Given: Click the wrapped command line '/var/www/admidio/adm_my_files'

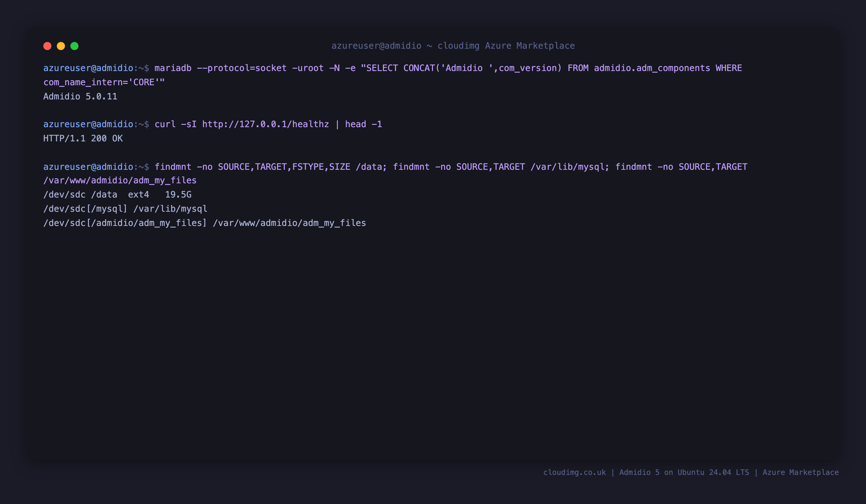Looking at the screenshot, I should click(120, 180).
